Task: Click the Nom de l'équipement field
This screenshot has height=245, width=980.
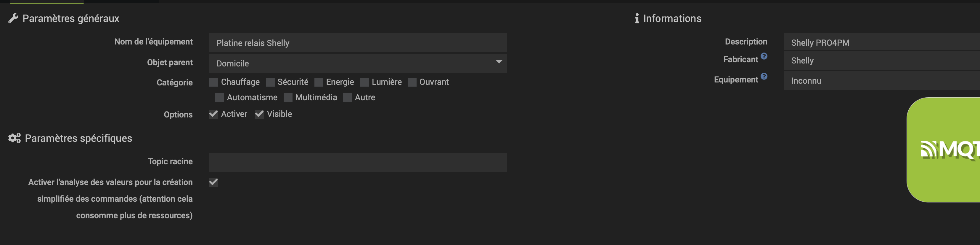Action: 358,43
